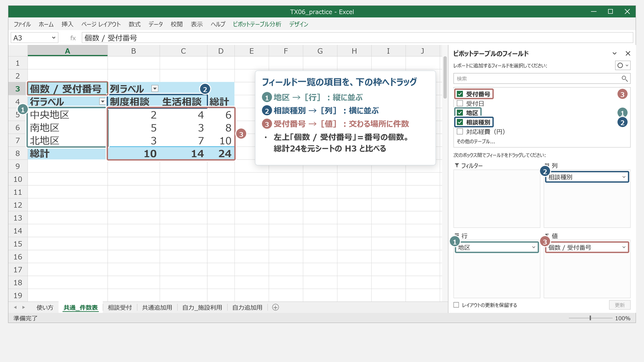
Task: Open the ファイル menu
Action: 22,24
